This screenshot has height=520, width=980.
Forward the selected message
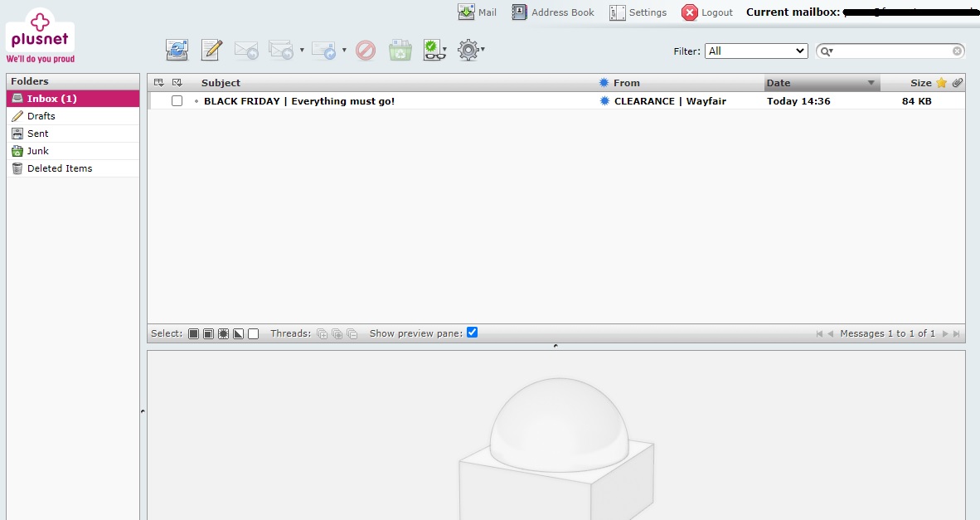(323, 50)
